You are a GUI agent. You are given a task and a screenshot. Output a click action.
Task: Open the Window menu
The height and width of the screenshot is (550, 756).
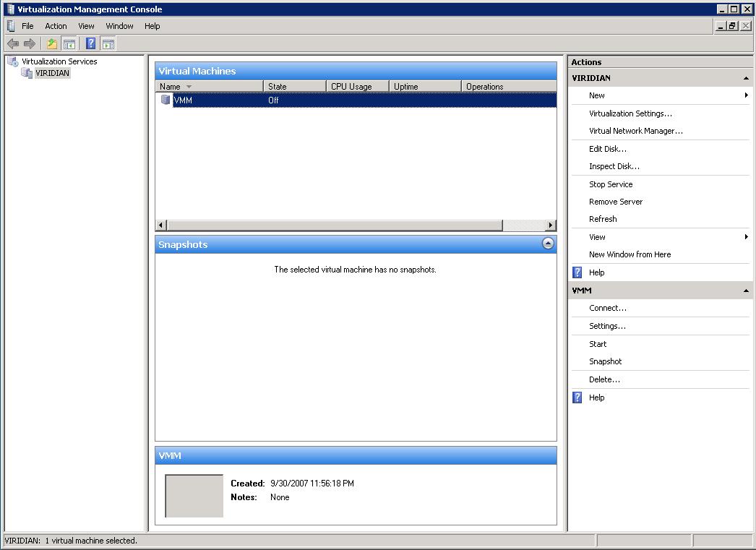coord(119,26)
